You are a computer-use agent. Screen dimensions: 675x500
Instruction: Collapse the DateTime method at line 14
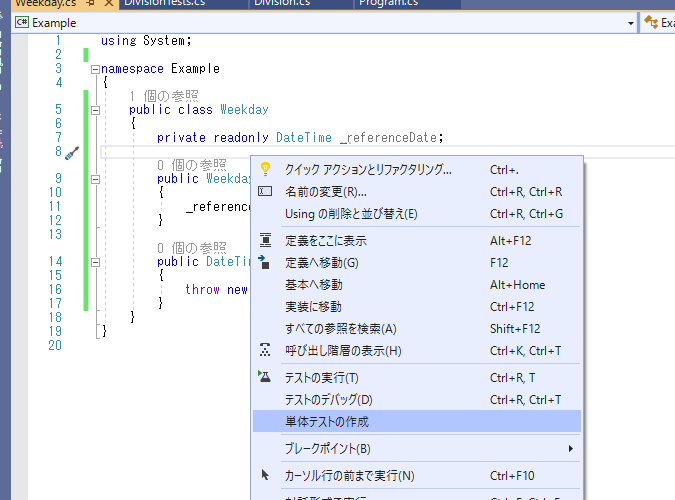click(95, 262)
